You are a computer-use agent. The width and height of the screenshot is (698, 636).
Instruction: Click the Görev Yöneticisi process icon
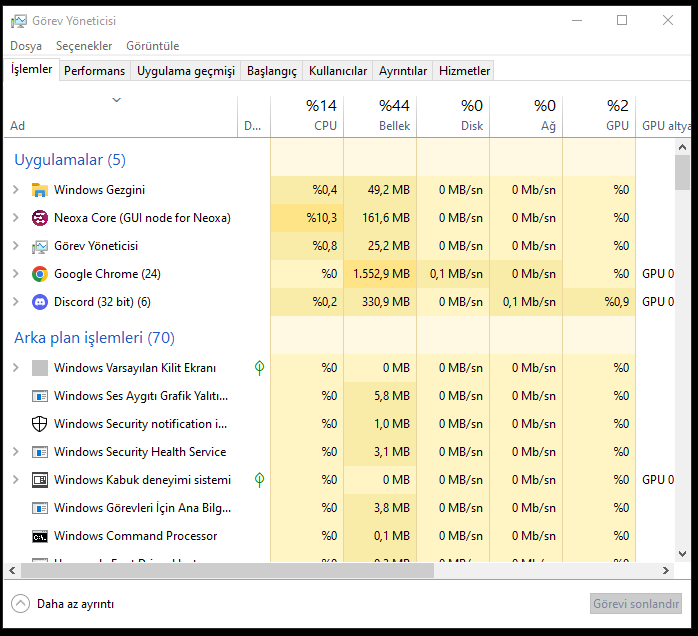40,246
